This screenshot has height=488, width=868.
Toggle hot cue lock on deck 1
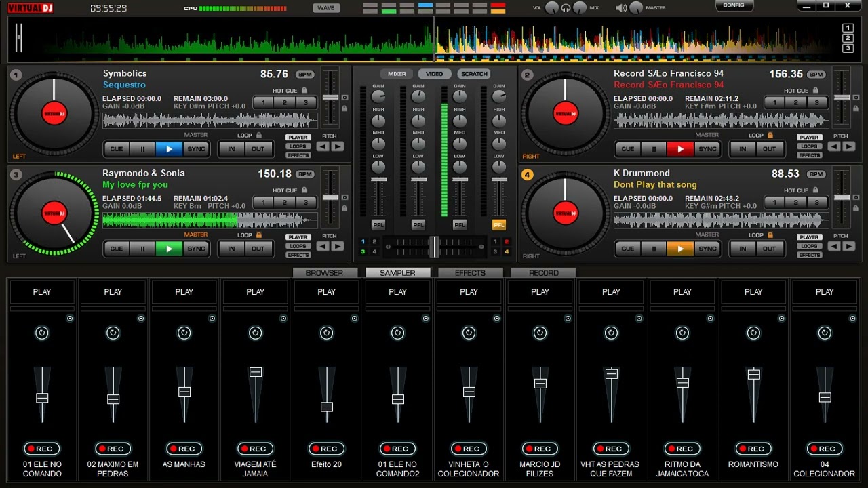tap(304, 90)
